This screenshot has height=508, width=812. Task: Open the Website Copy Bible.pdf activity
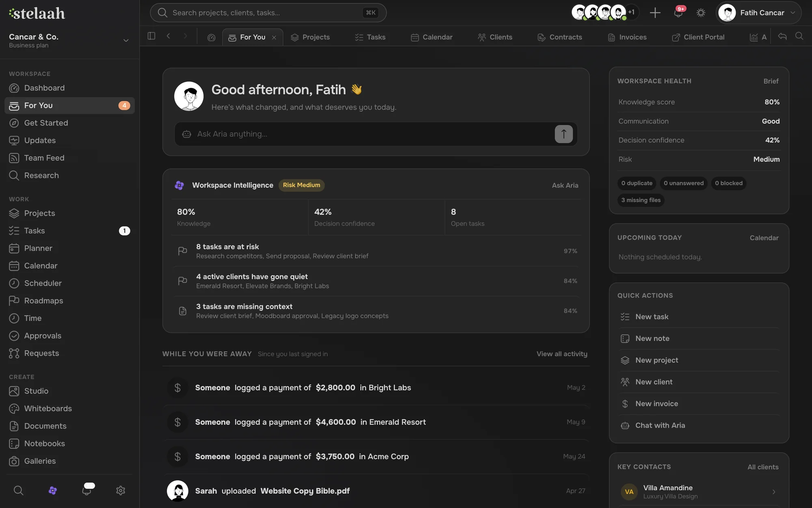376,491
